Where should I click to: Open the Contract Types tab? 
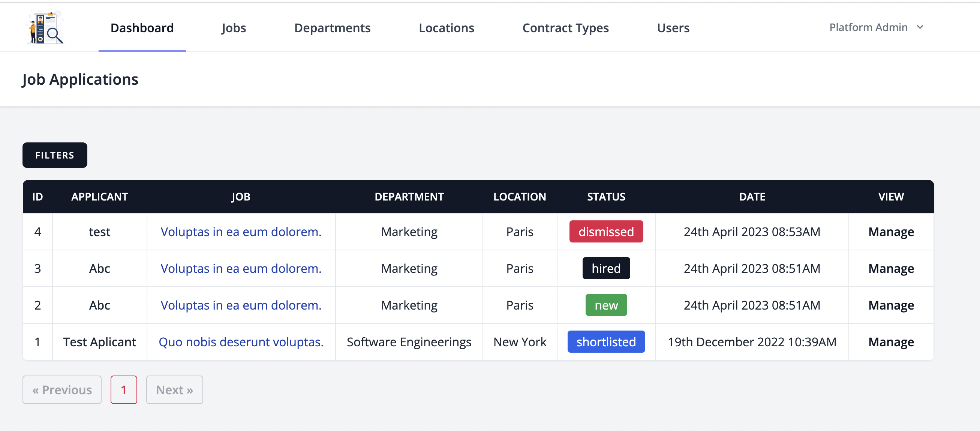[565, 28]
